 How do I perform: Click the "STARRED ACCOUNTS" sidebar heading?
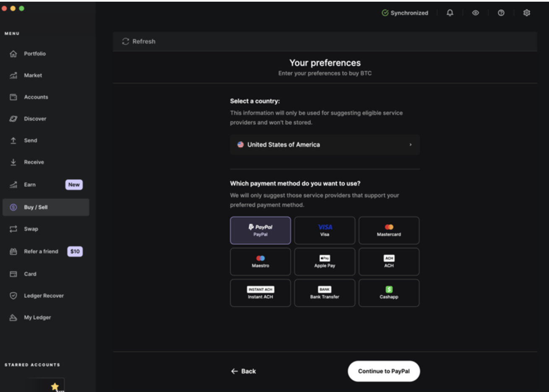click(32, 365)
